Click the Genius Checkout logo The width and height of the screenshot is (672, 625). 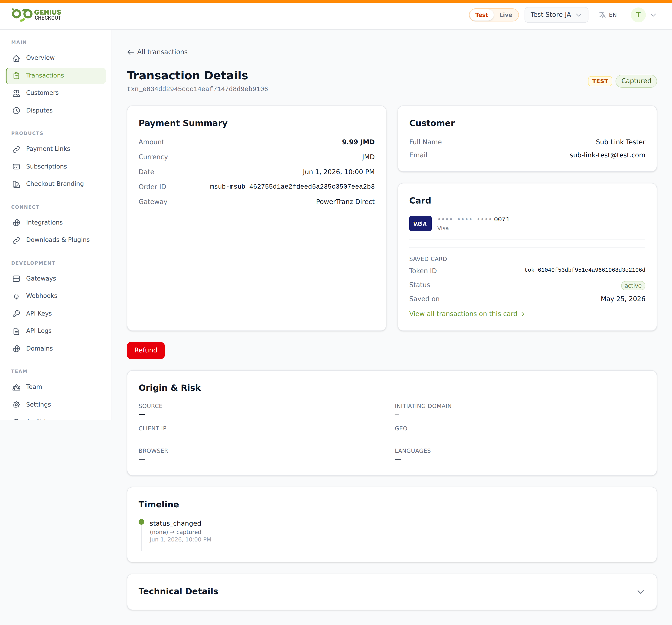(x=36, y=14)
